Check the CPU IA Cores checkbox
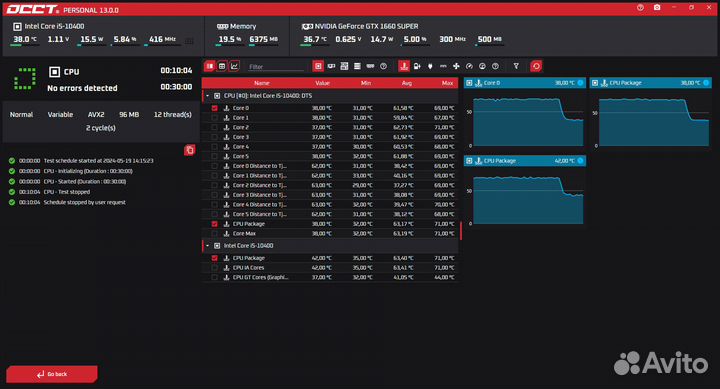 click(x=214, y=267)
